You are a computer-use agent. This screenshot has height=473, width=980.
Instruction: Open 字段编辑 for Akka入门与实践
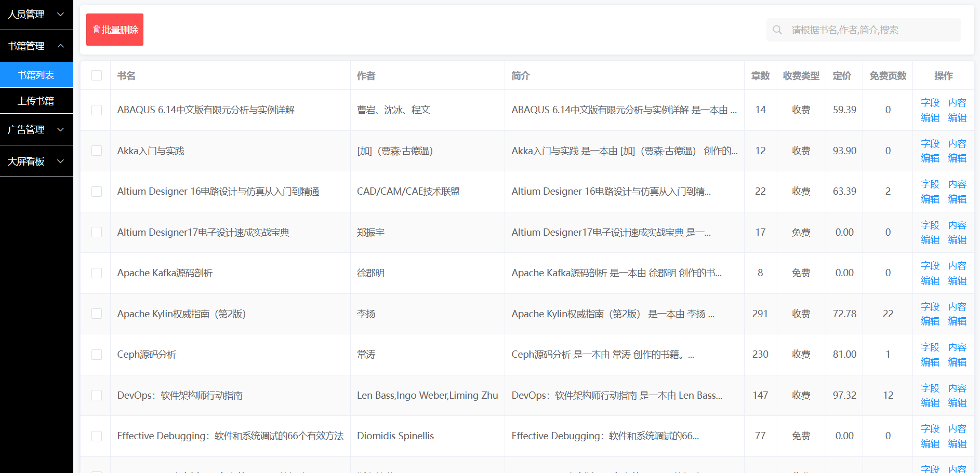930,151
